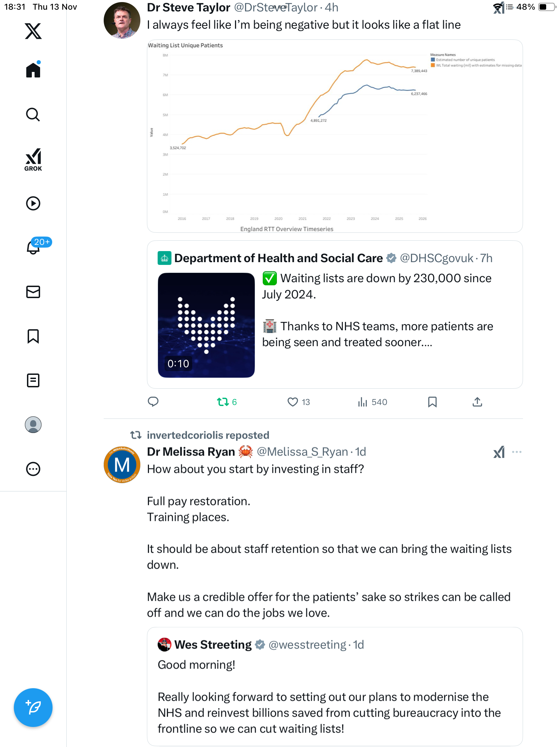The height and width of the screenshot is (747, 560).
Task: Open Messages envelope icon
Action: (33, 292)
